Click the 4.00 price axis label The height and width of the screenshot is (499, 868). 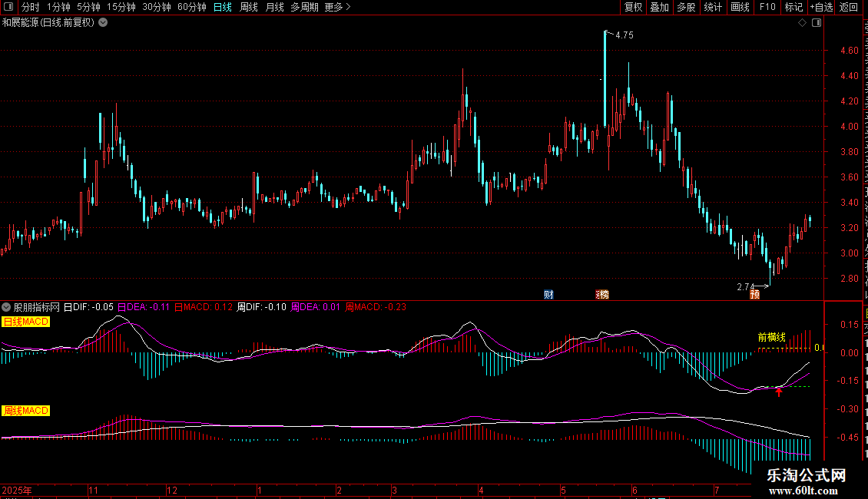click(x=849, y=126)
